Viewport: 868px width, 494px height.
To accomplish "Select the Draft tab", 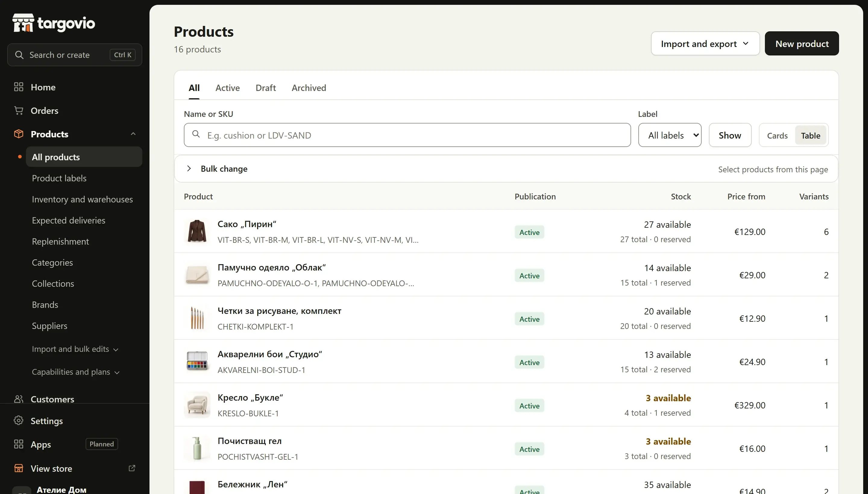I will 266,88.
